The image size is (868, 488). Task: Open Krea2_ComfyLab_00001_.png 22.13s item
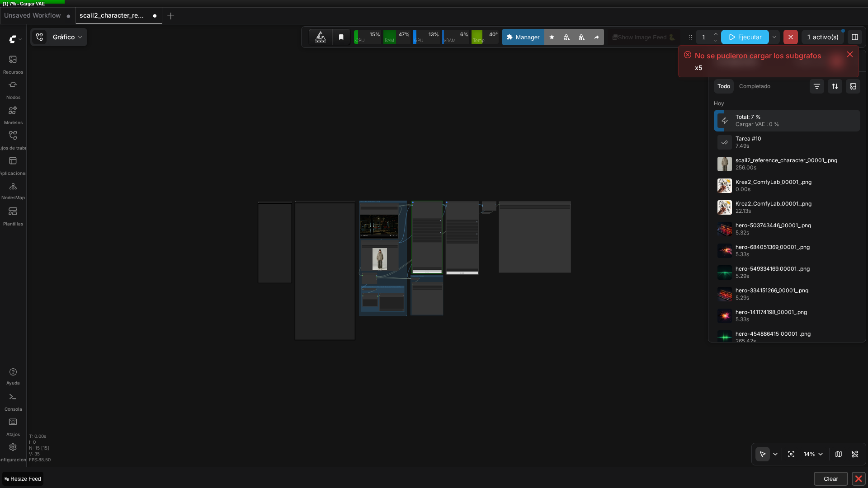click(x=787, y=207)
